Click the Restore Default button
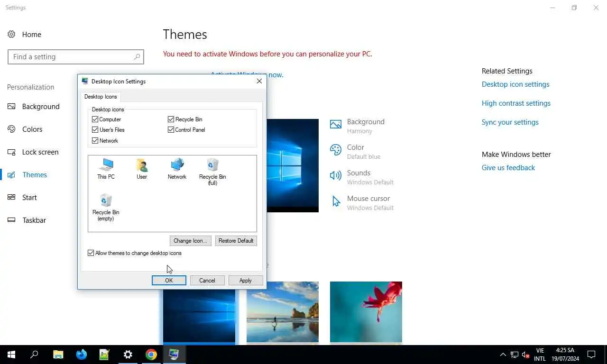Image resolution: width=607 pixels, height=364 pixels. (236, 241)
